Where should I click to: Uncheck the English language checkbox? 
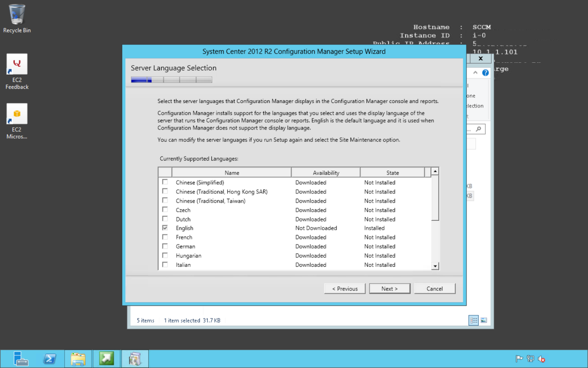tap(165, 228)
